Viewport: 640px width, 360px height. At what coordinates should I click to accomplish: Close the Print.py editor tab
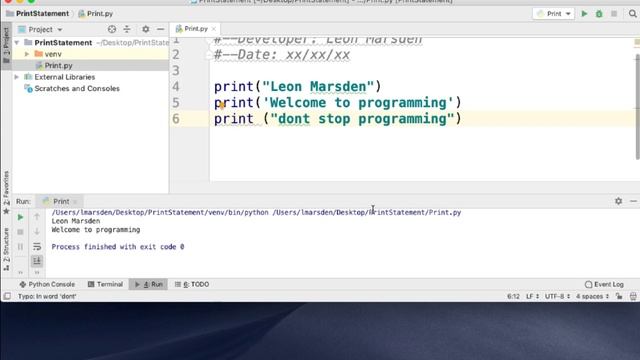click(x=213, y=29)
